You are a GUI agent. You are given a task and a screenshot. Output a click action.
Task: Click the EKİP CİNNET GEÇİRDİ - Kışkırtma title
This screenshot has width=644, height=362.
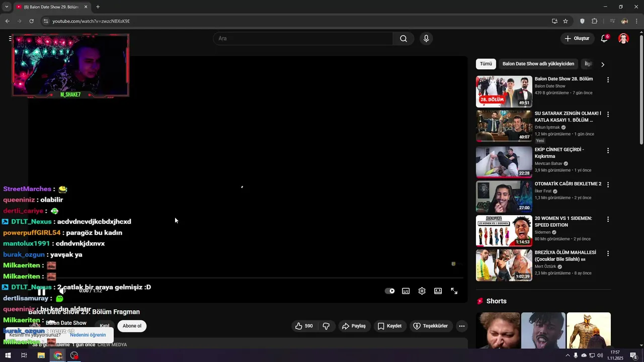(x=559, y=153)
